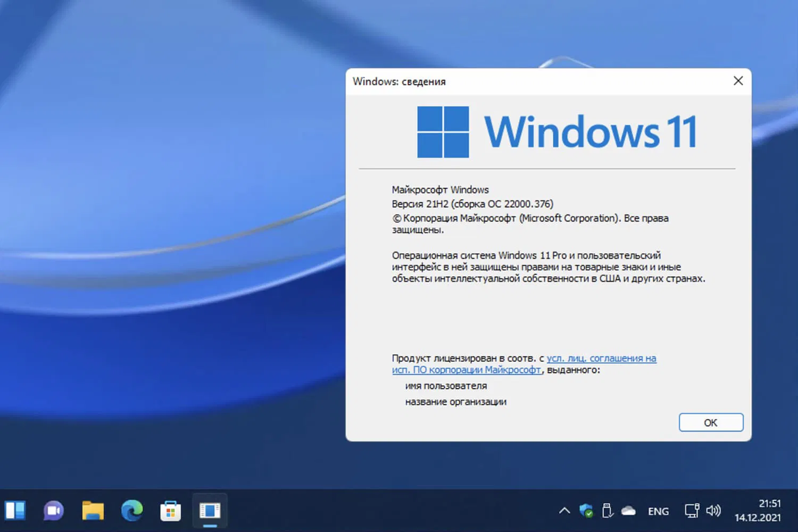The height and width of the screenshot is (532, 798).
Task: Show hidden tray icons with the chevron
Action: click(564, 510)
